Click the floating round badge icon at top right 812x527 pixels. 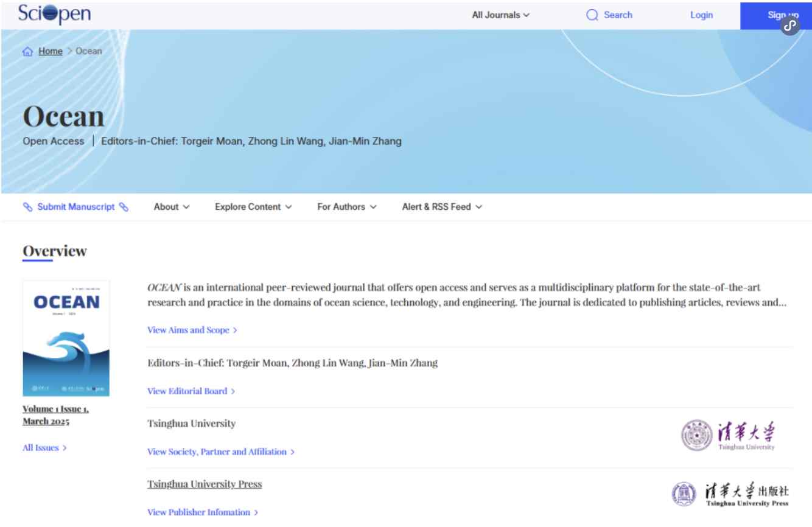point(790,26)
